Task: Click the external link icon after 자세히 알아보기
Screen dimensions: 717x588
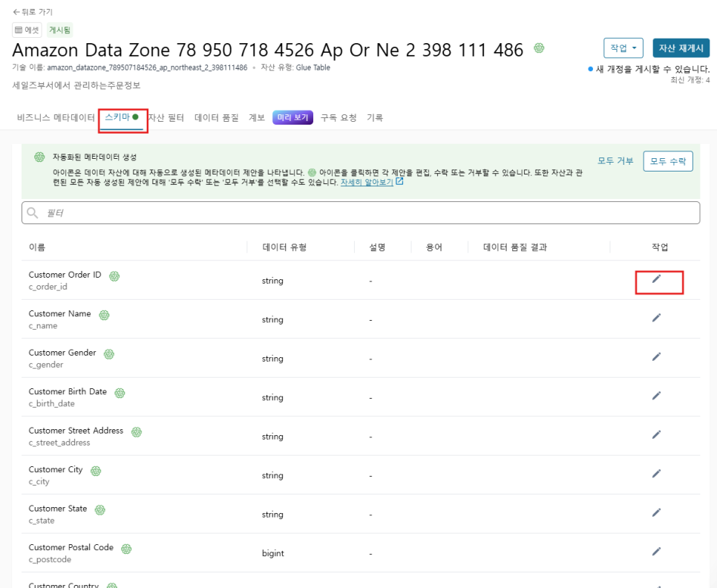Action: pos(399,181)
